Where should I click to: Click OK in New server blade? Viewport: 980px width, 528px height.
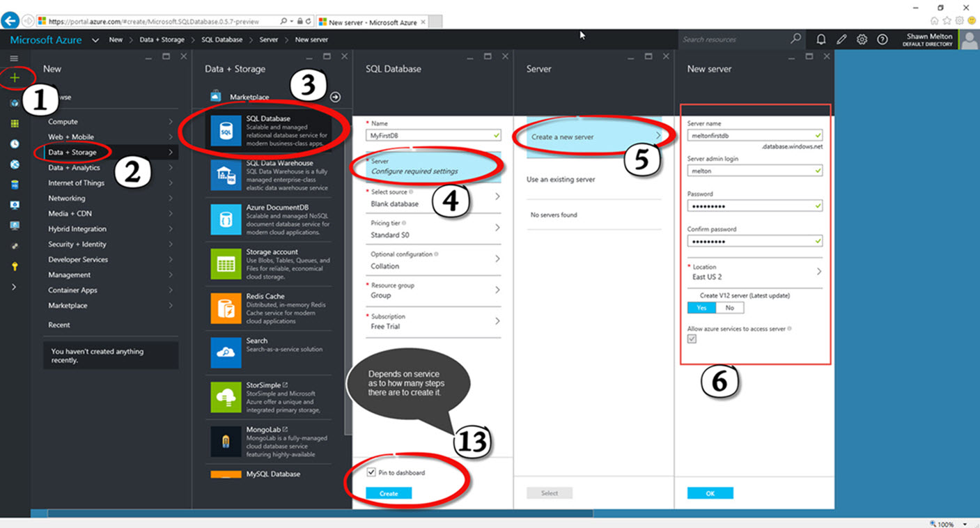710,493
